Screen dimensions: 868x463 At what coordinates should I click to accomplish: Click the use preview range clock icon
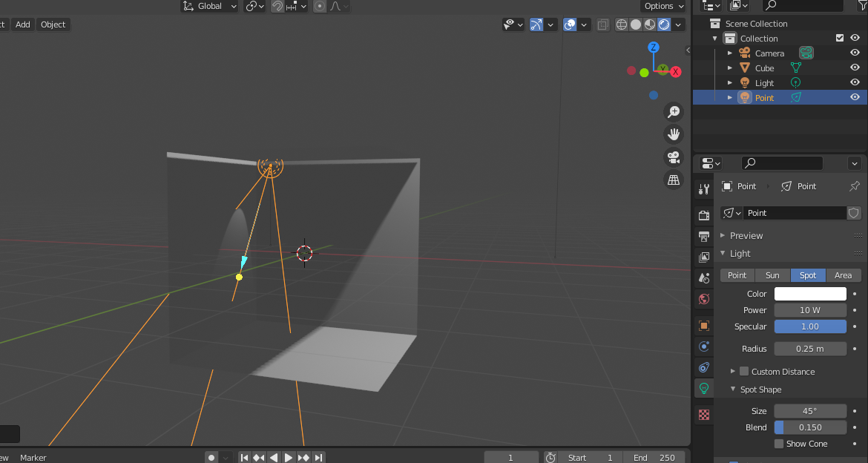pyautogui.click(x=550, y=458)
